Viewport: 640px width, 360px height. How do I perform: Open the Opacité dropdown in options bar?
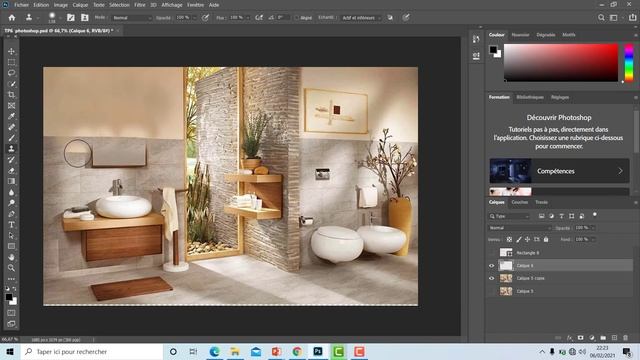[x=194, y=18]
